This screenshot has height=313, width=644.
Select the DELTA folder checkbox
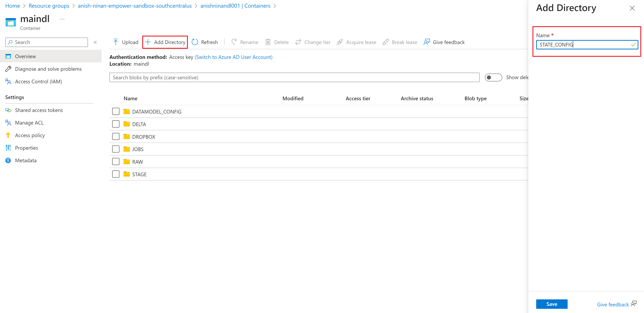point(116,124)
